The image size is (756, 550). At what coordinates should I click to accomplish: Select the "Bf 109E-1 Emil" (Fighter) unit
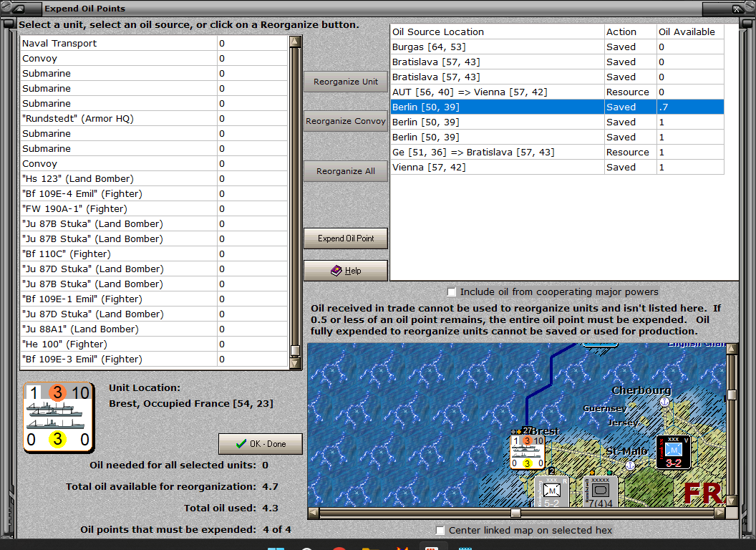[154, 299]
